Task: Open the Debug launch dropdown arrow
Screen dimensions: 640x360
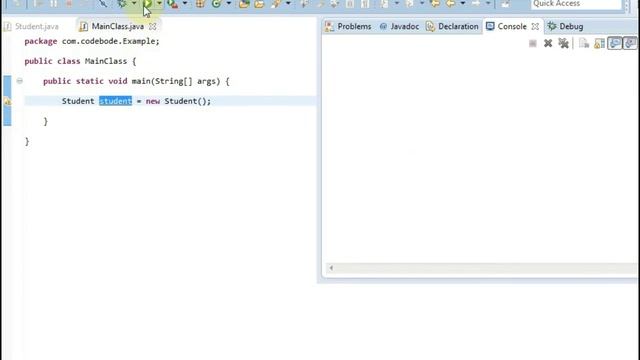Action: coord(134,4)
